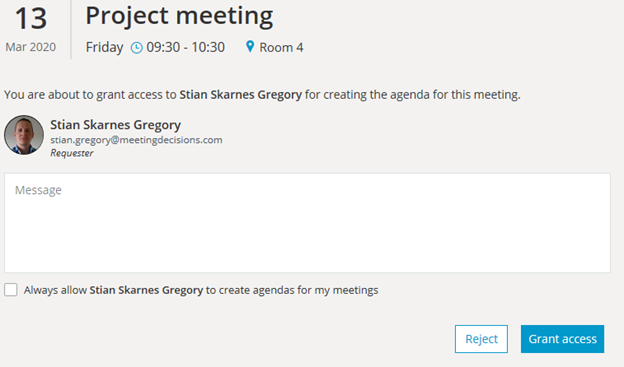Click the Friday weekday text
This screenshot has width=624, height=367.
(104, 47)
